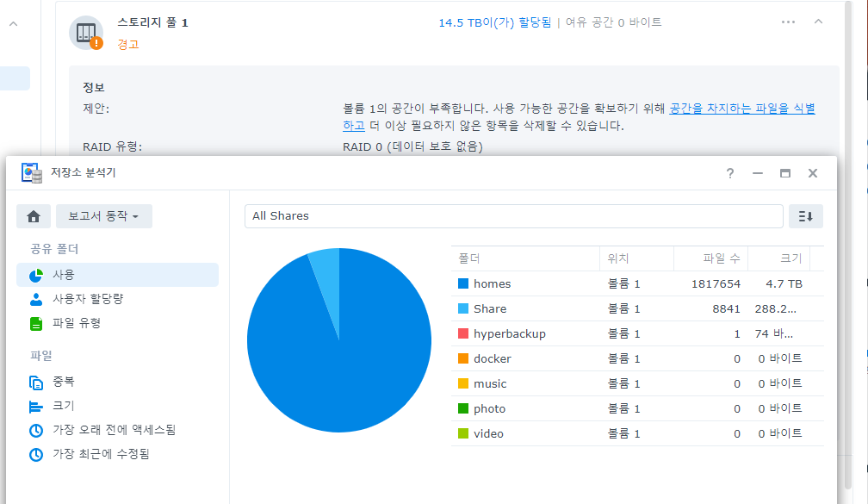The image size is (868, 504).
Task: Click the duplicate files icon beside 중복
Action: (36, 383)
